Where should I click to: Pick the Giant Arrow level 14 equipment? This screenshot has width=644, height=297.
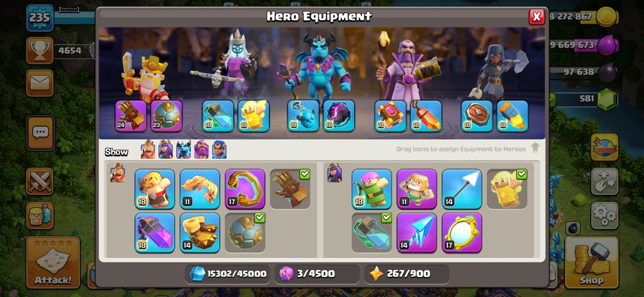462,189
